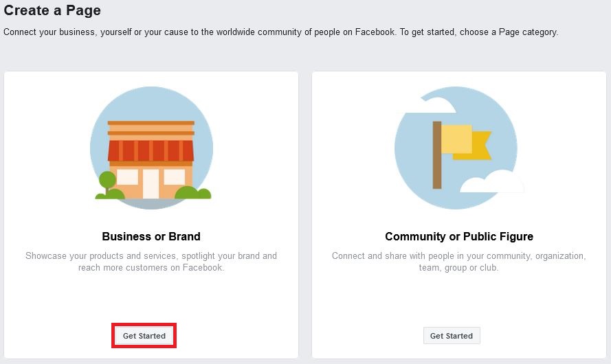
Task: Click Get Started under Business or Brand
Action: 144,336
